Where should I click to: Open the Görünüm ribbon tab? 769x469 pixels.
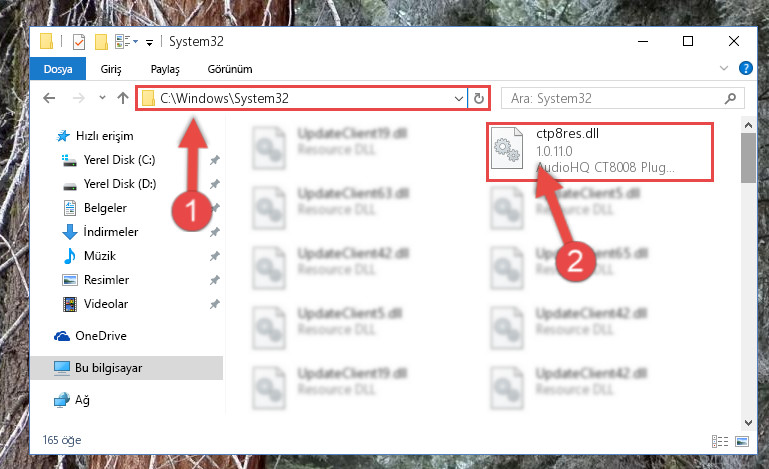pos(230,69)
